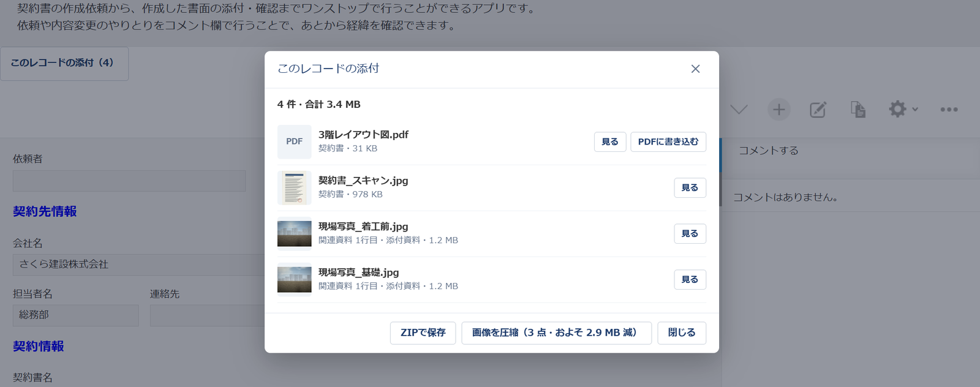Image resolution: width=980 pixels, height=387 pixels.
Task: Click the 契約書_スキャン.jpg thumbnail
Action: click(294, 187)
